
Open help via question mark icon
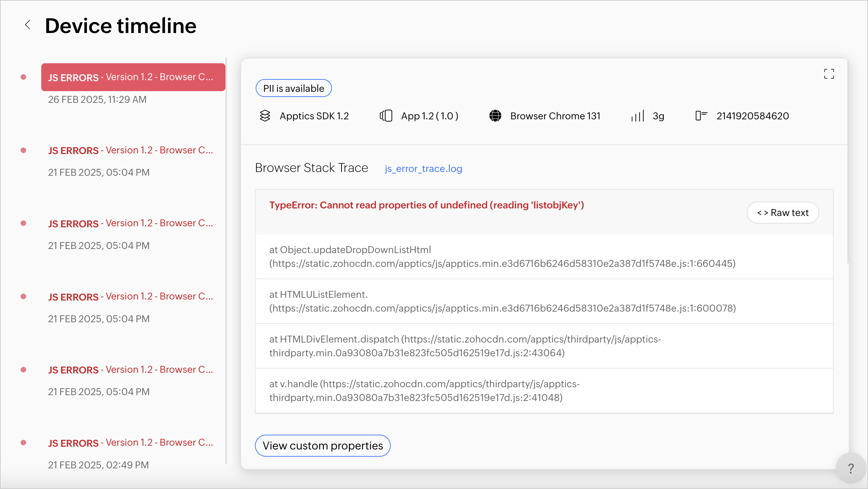tap(851, 468)
